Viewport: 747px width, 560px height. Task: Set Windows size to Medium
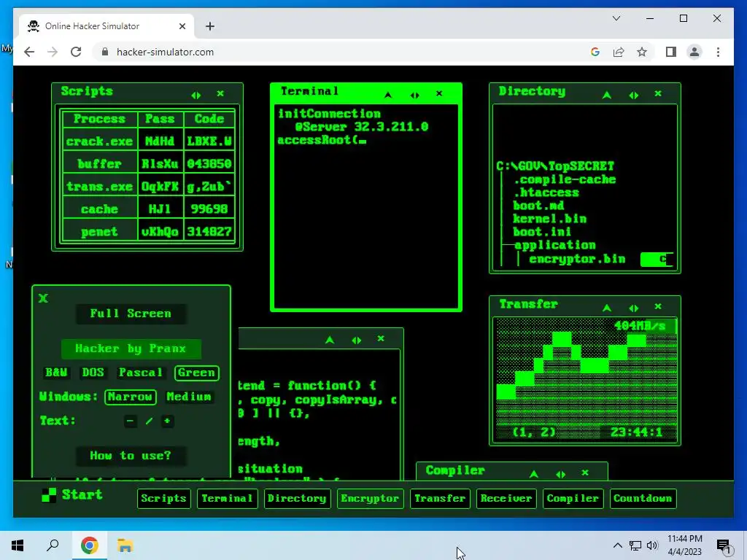[x=189, y=397]
